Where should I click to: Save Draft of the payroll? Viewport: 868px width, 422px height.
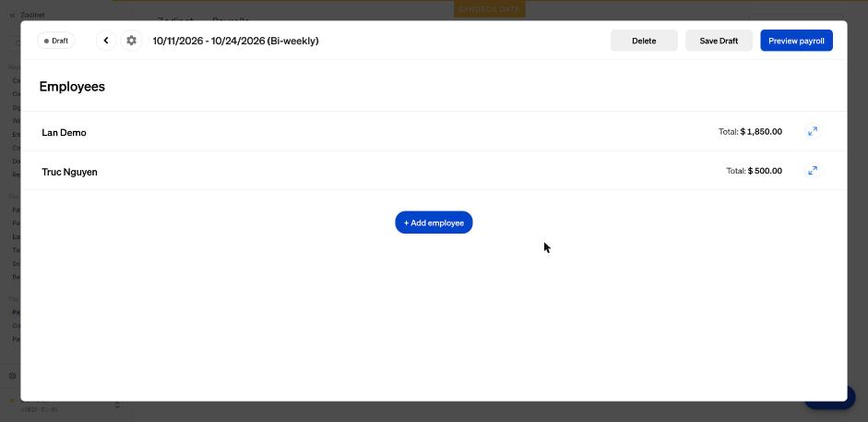coord(719,41)
